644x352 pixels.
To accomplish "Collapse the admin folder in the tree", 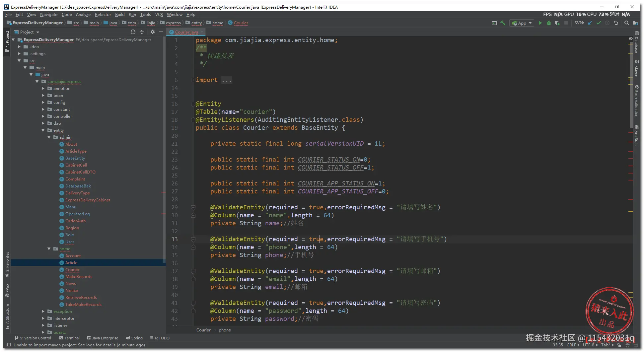I will point(49,137).
